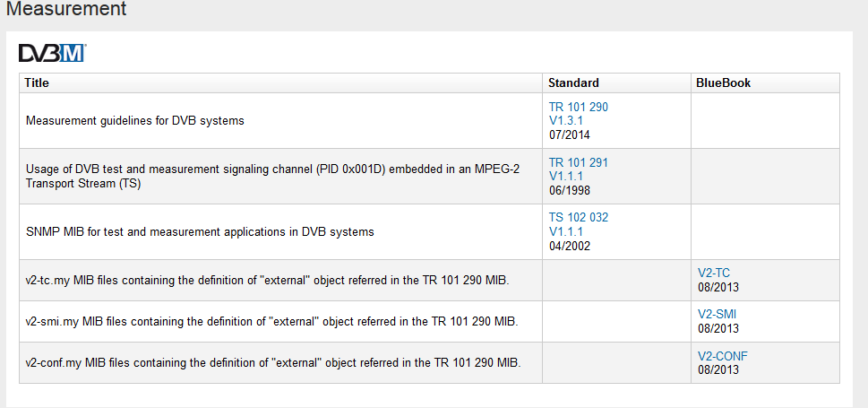Open the TR 101 291 standard link
Image resolution: width=868 pixels, height=408 pixels.
coord(578,162)
